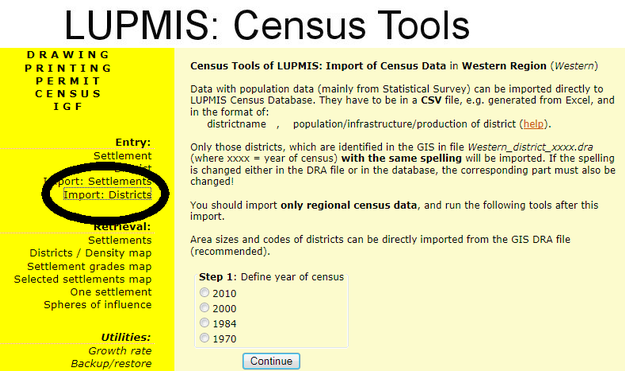Click the Continue button

pyautogui.click(x=271, y=361)
